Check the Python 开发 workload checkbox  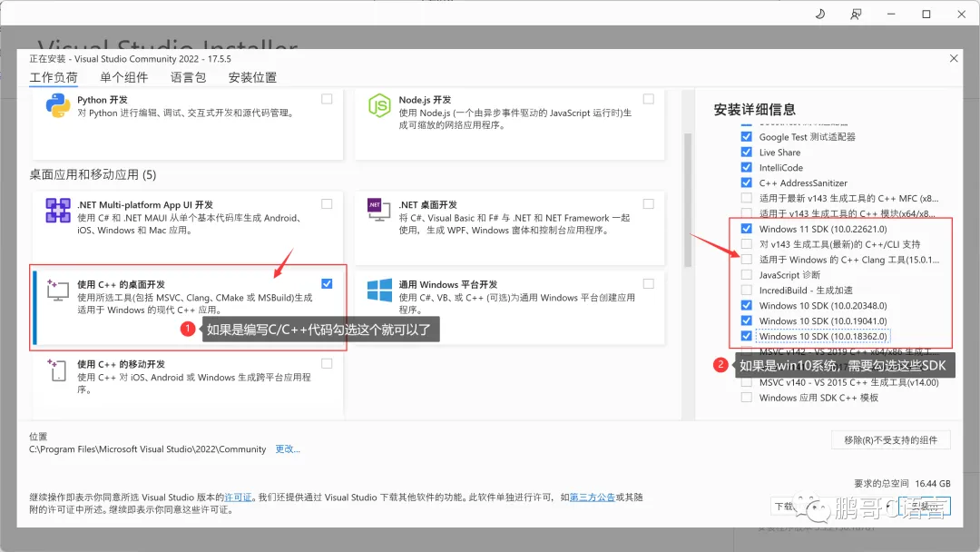click(x=327, y=99)
